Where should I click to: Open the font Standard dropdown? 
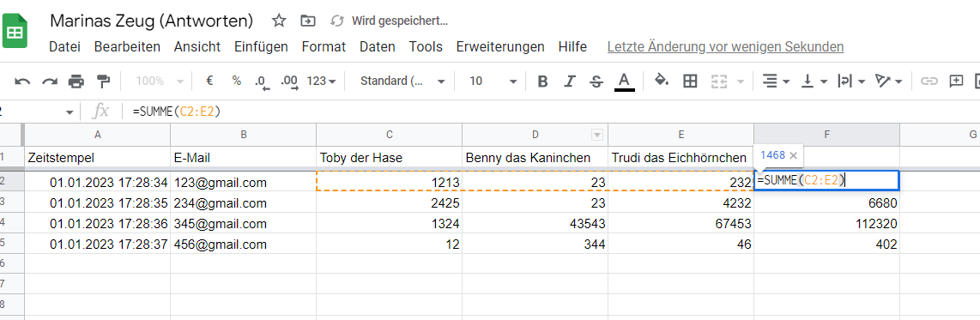click(x=402, y=82)
